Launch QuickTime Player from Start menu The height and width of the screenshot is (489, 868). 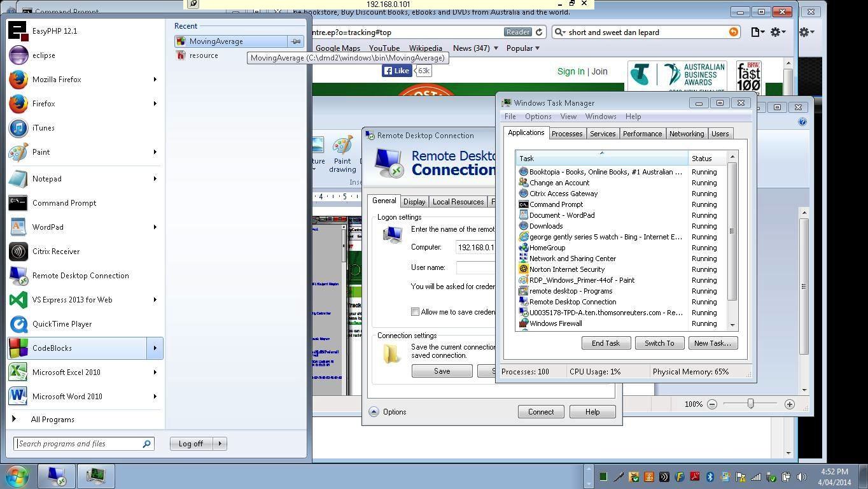tap(85, 323)
